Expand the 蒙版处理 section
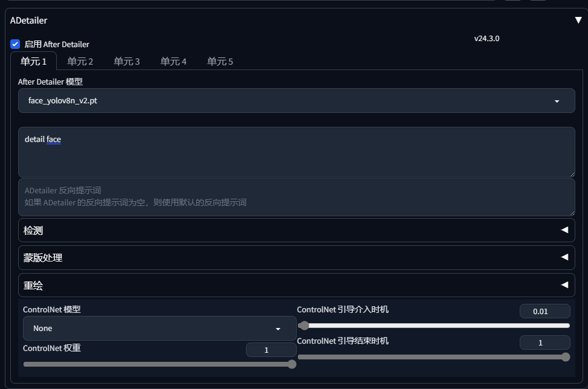 [x=297, y=257]
